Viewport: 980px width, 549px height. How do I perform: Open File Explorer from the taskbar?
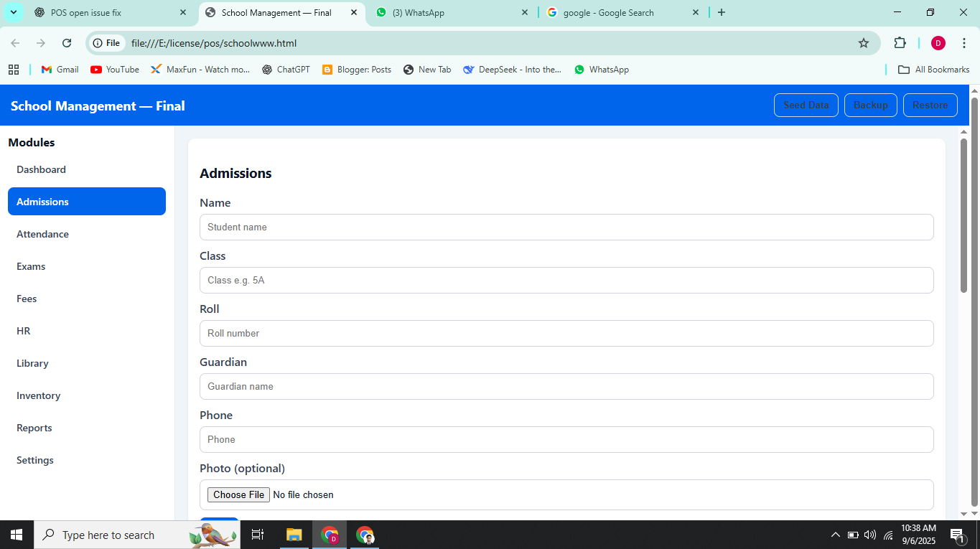(294, 535)
